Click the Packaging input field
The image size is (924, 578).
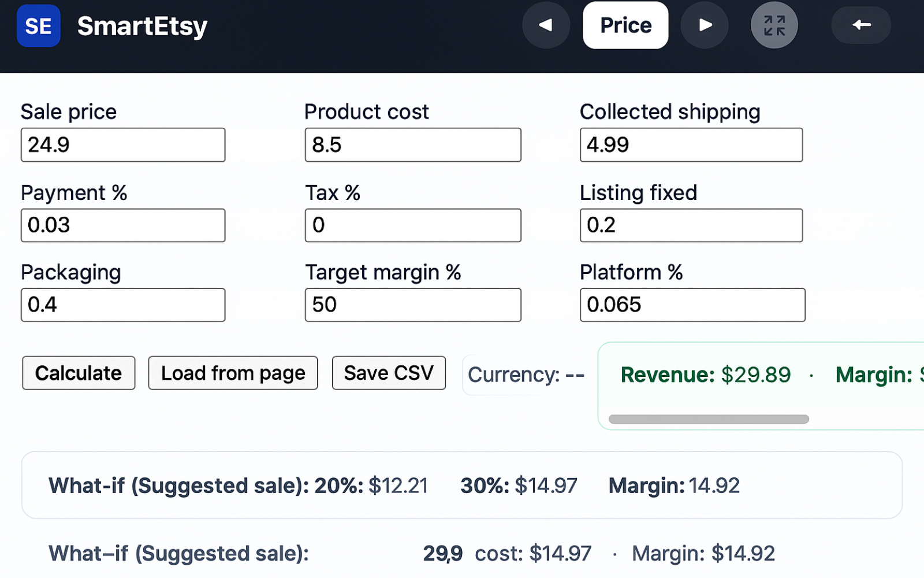coord(123,305)
